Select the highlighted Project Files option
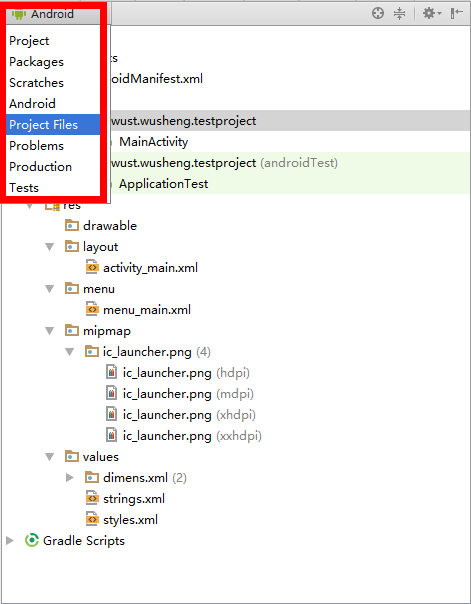The image size is (471, 604). (x=53, y=124)
